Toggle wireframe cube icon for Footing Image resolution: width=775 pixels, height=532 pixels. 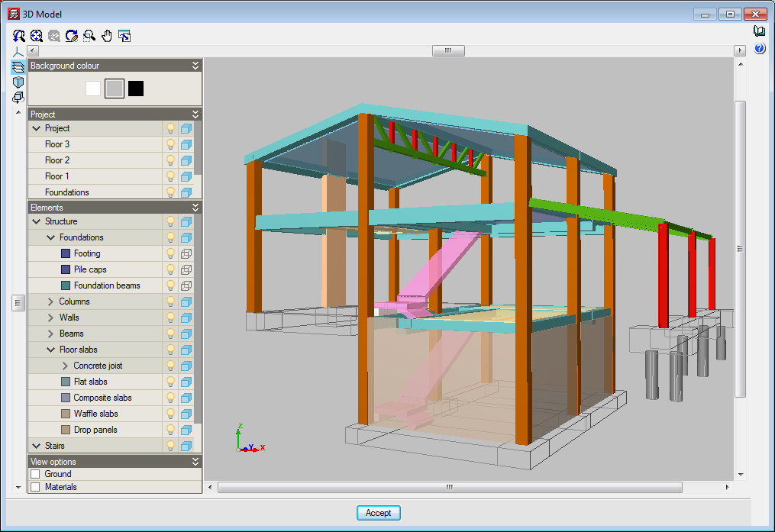click(x=186, y=253)
